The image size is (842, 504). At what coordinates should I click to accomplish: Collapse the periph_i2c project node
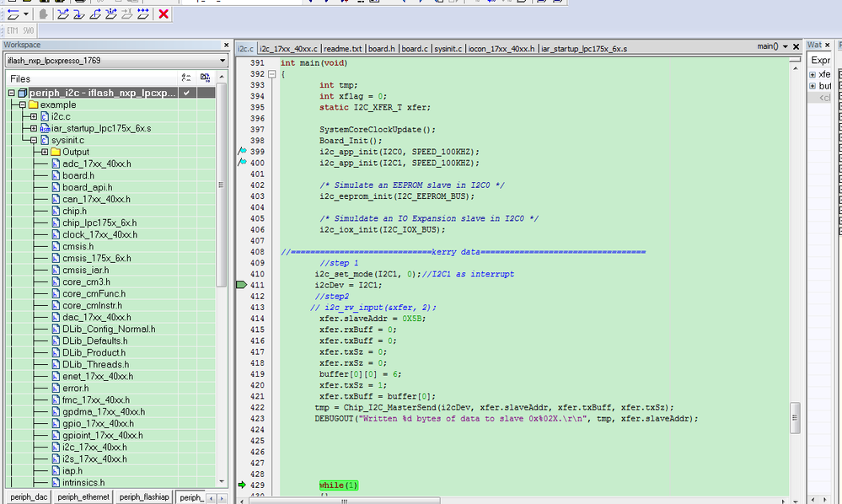point(11,93)
